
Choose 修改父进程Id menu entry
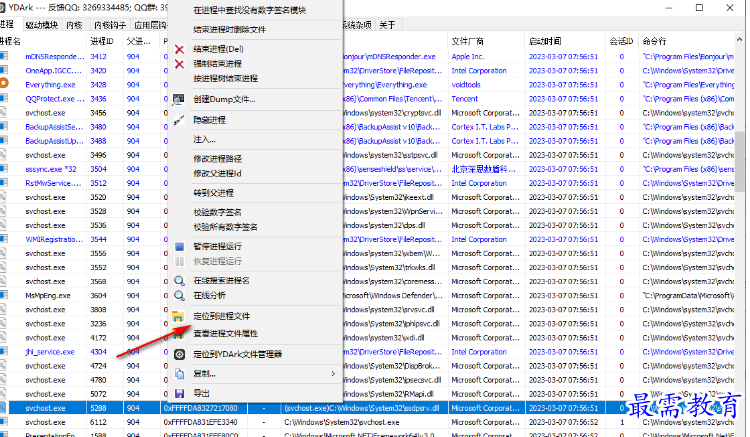(x=218, y=174)
